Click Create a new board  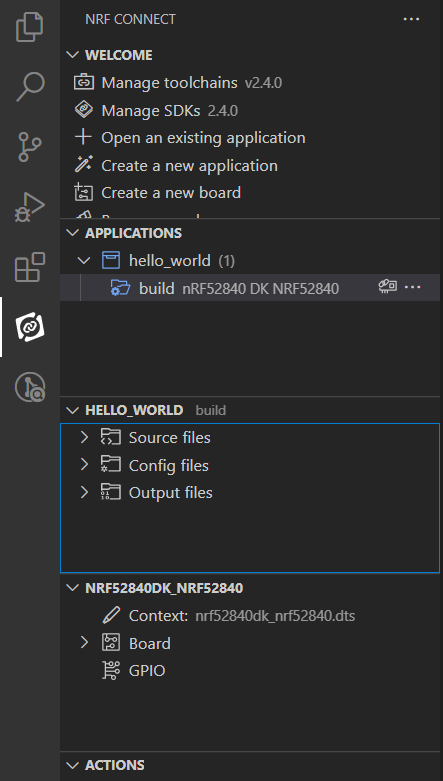[x=171, y=192]
